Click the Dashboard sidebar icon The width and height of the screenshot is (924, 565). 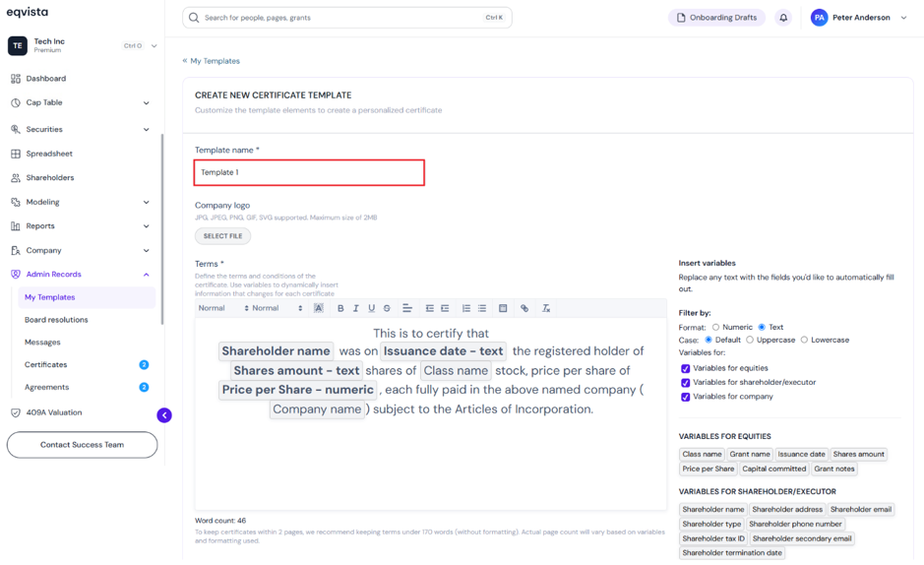[16, 79]
